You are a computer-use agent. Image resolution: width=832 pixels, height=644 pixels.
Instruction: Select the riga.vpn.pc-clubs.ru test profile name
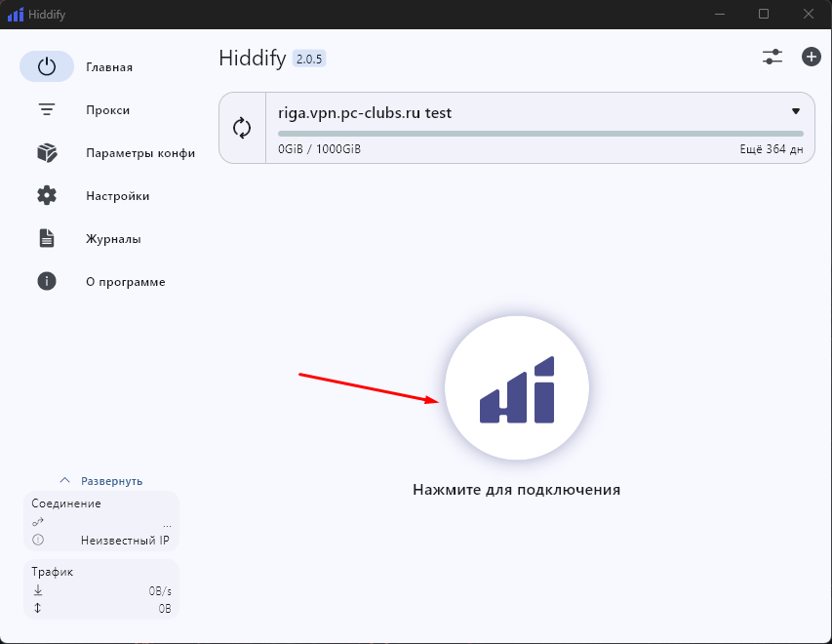(x=365, y=112)
